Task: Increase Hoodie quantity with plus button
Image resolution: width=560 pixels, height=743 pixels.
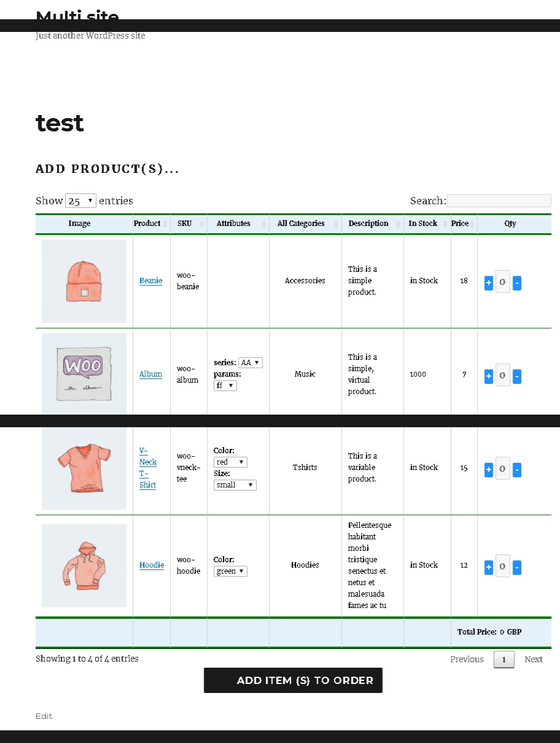Action: point(489,567)
